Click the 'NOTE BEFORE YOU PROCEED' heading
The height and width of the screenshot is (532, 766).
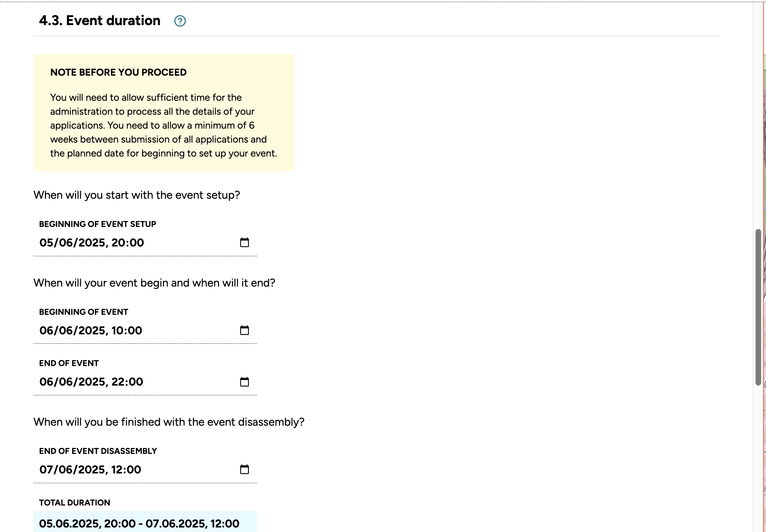pos(118,73)
